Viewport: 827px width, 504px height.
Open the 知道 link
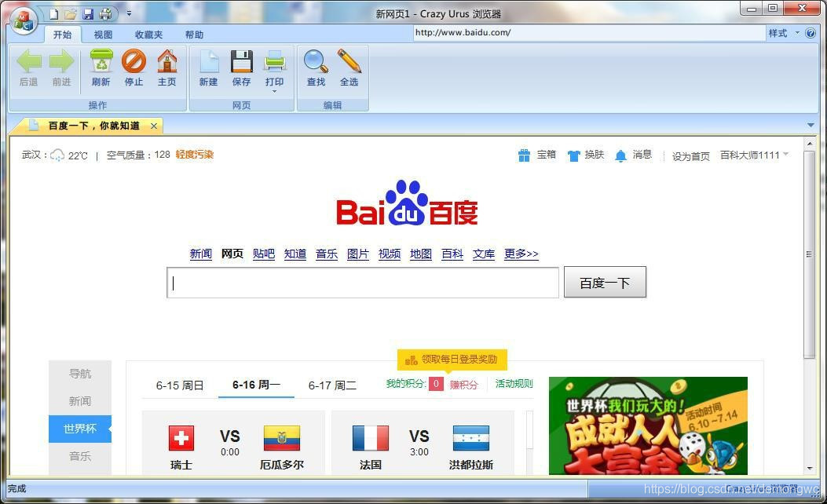295,254
